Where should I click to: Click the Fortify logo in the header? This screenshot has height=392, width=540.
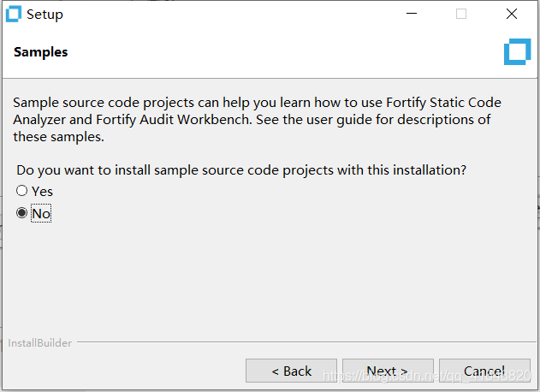[x=517, y=52]
